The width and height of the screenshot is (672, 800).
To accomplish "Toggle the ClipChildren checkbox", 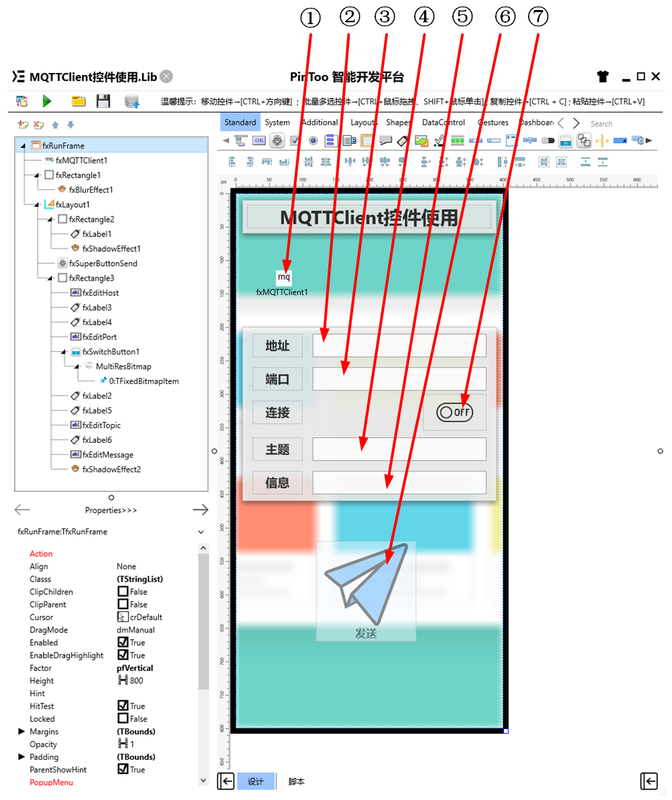I will (123, 592).
